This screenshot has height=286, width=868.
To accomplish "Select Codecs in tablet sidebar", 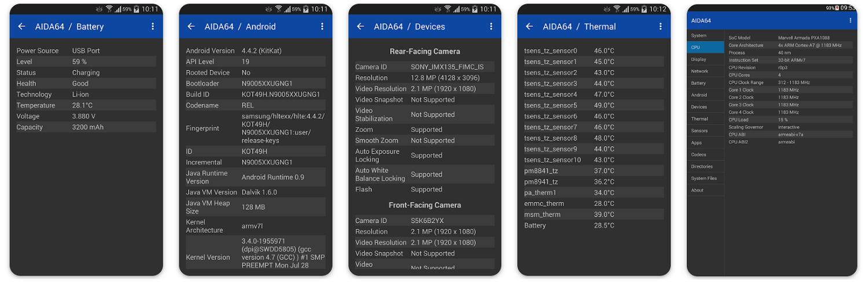I will (x=705, y=154).
